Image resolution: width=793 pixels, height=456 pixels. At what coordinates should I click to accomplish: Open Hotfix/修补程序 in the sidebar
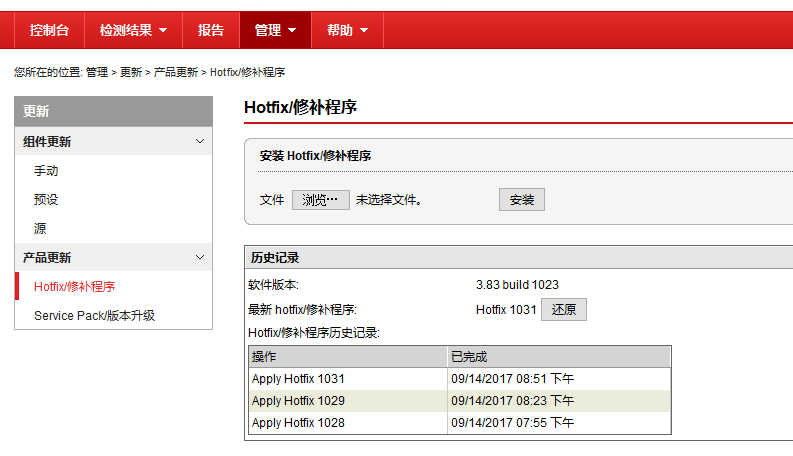pyautogui.click(x=74, y=286)
